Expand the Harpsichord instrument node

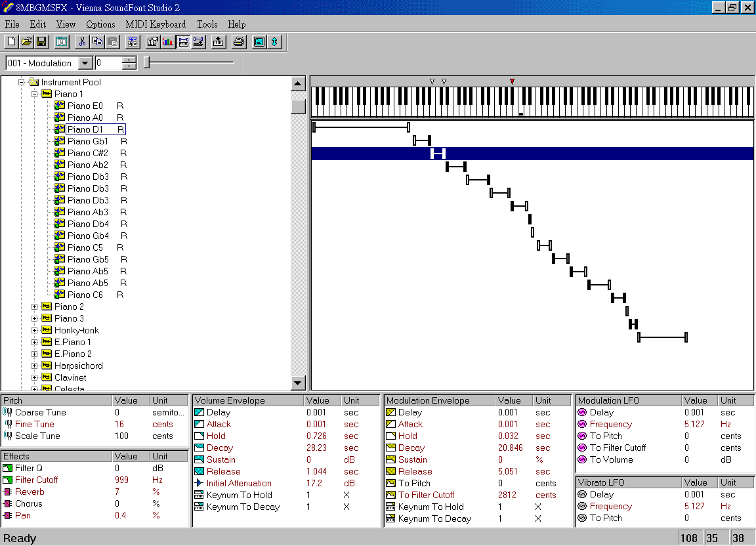34,366
